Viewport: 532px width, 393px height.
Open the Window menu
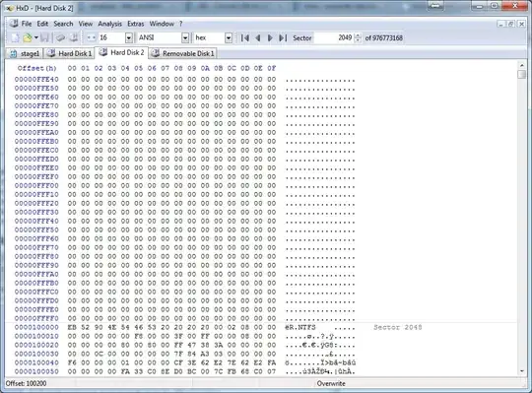162,24
